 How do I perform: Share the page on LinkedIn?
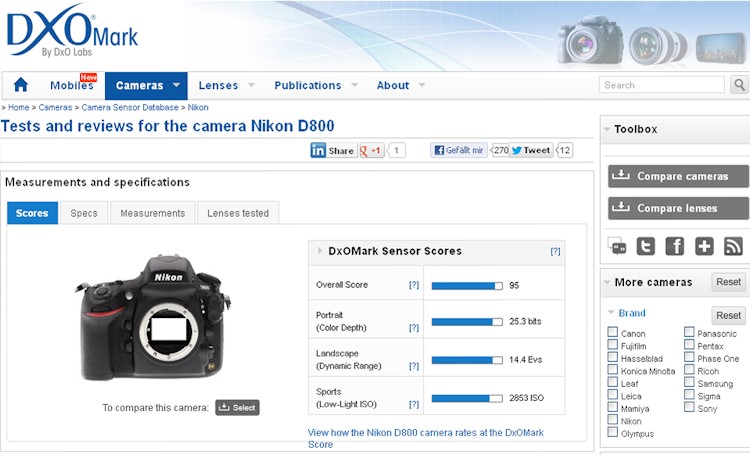pyautogui.click(x=333, y=150)
